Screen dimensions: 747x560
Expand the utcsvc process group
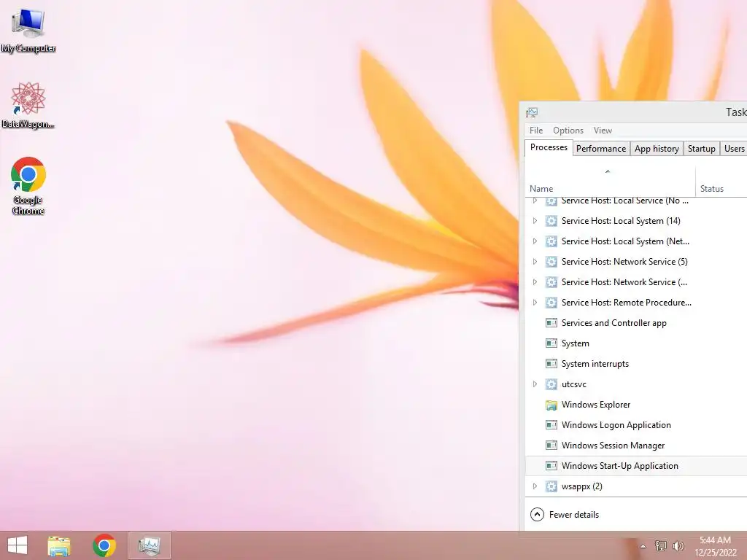535,384
